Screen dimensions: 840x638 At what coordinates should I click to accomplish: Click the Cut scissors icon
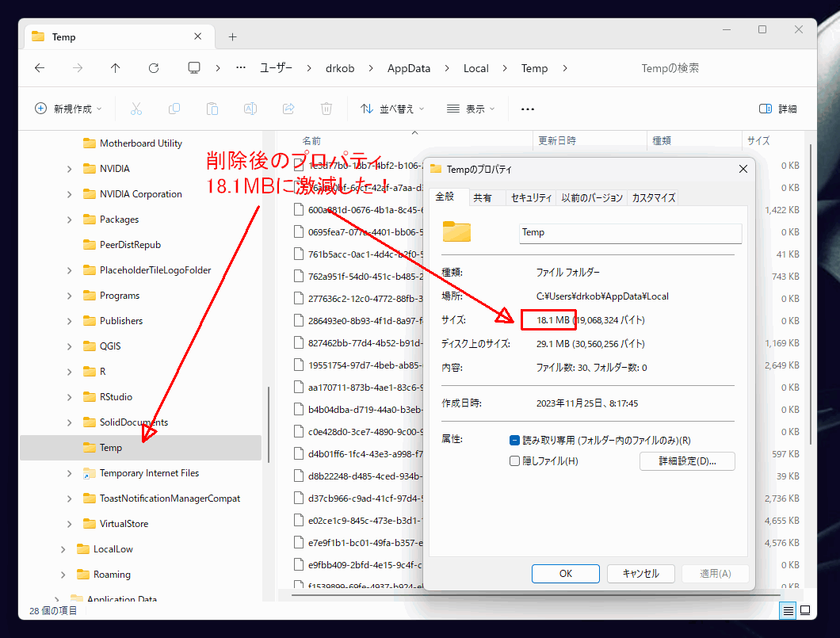coord(136,109)
